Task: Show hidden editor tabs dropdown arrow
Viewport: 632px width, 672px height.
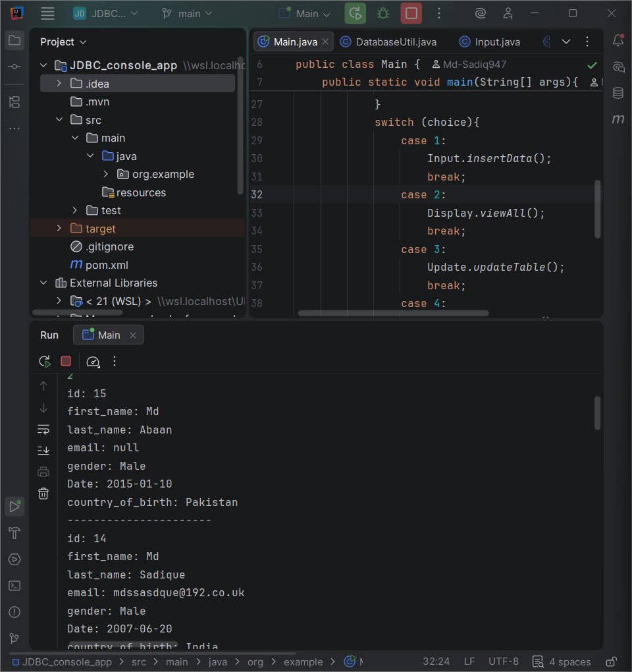Action: coord(566,42)
